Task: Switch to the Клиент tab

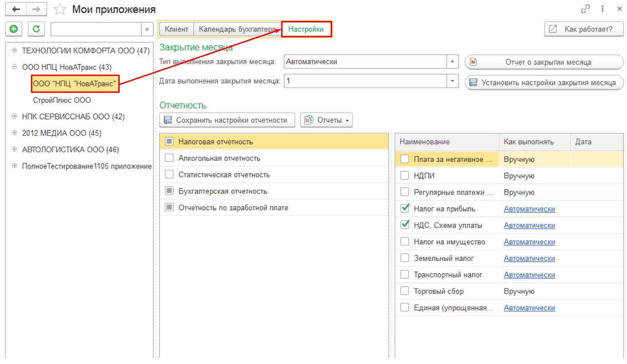Action: pos(177,29)
